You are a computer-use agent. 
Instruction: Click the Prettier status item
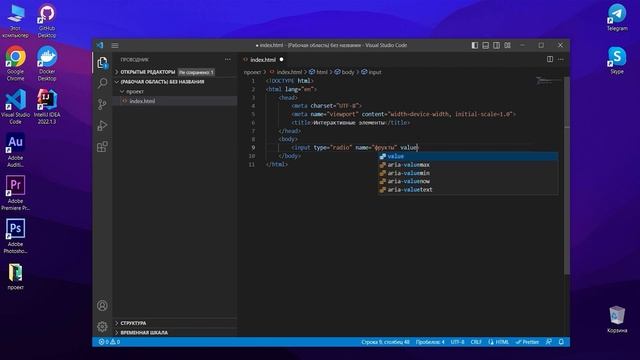coord(527,342)
